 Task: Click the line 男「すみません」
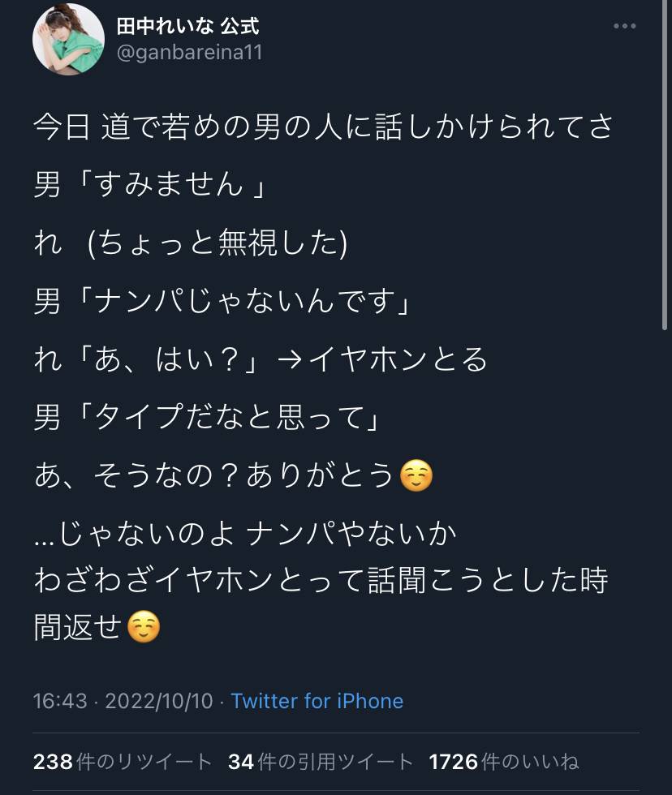coord(151,186)
